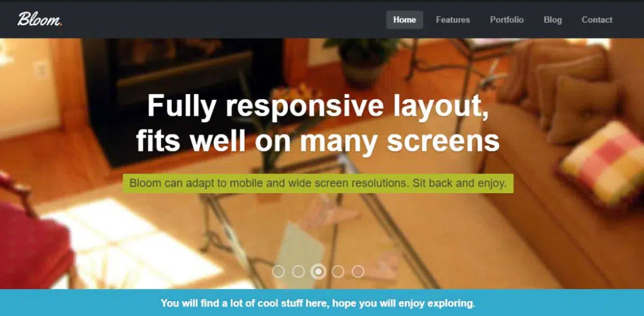Select the first slider pagination dot

point(278,272)
